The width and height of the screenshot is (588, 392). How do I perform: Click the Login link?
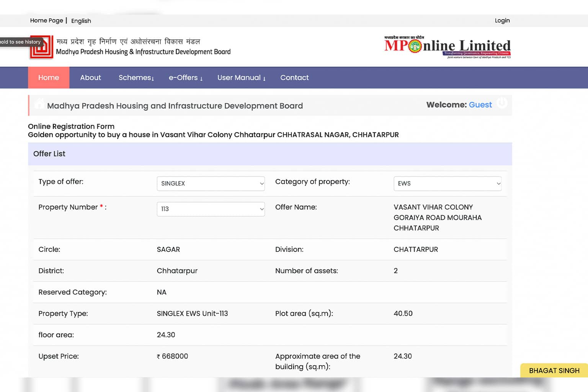tap(502, 20)
